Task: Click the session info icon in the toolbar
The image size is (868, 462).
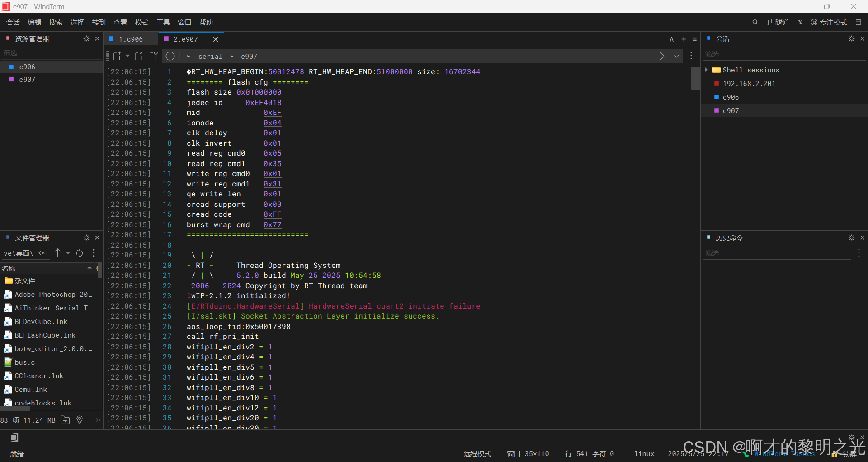Action: click(x=170, y=56)
